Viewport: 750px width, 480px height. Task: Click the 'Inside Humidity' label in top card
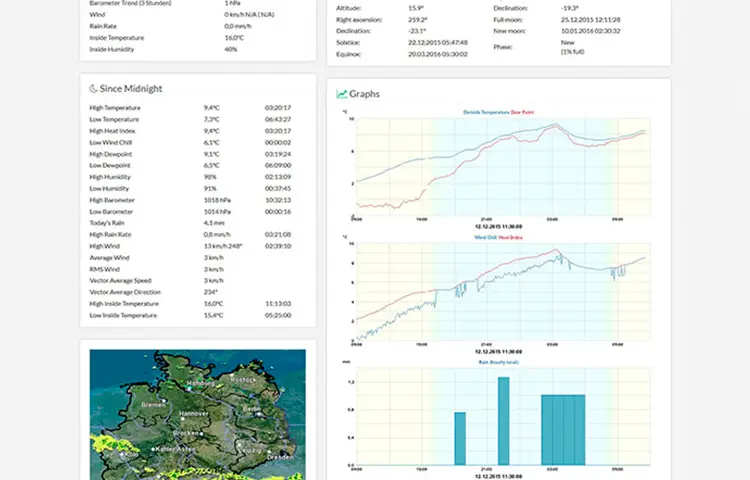[111, 49]
